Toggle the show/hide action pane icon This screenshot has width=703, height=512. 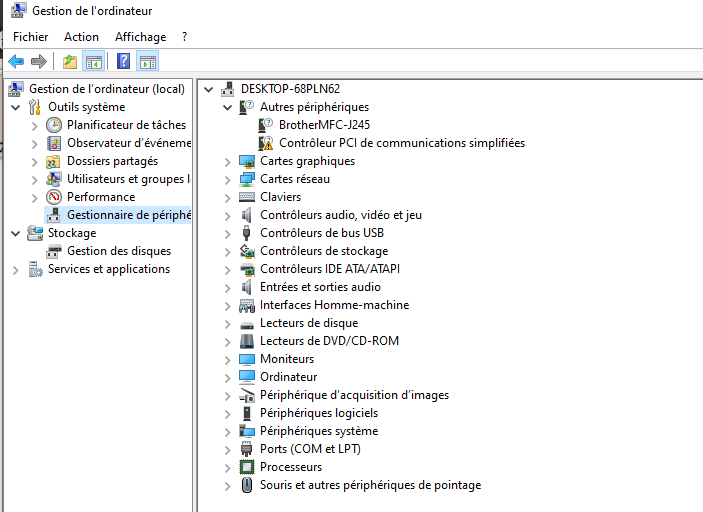pyautogui.click(x=148, y=61)
